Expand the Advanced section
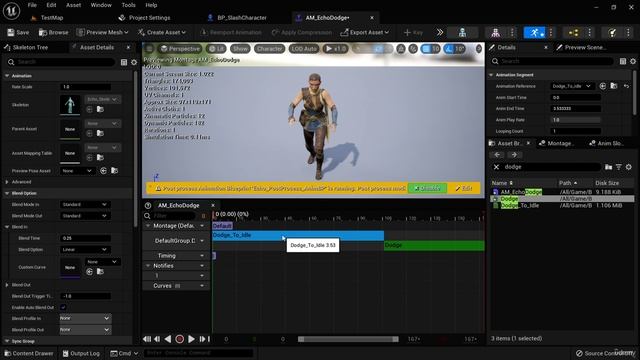Image resolution: width=640 pixels, height=360 pixels. (7, 182)
